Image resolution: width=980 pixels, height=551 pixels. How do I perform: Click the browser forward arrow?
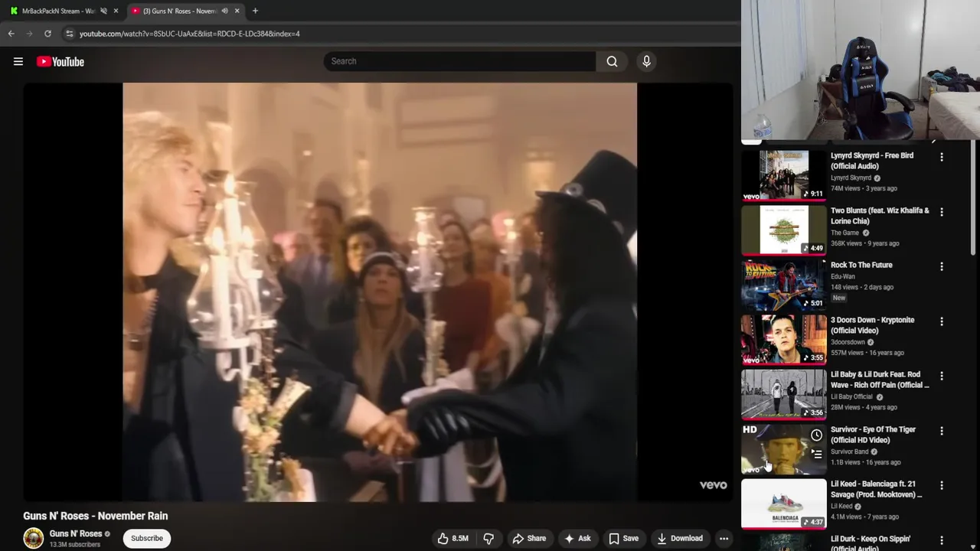point(29,34)
